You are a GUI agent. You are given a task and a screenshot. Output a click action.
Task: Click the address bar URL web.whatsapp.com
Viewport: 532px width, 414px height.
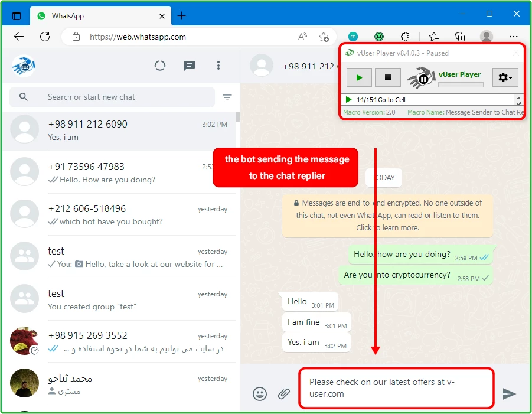(x=138, y=37)
